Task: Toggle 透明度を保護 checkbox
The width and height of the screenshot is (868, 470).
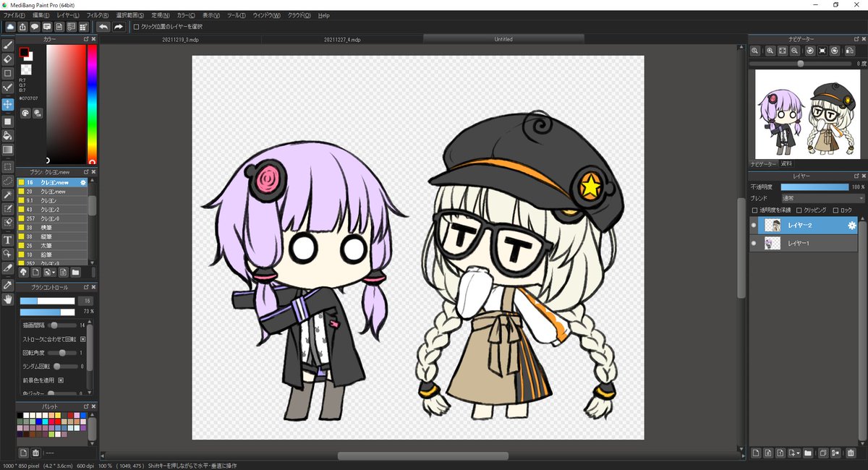Action: (x=755, y=210)
